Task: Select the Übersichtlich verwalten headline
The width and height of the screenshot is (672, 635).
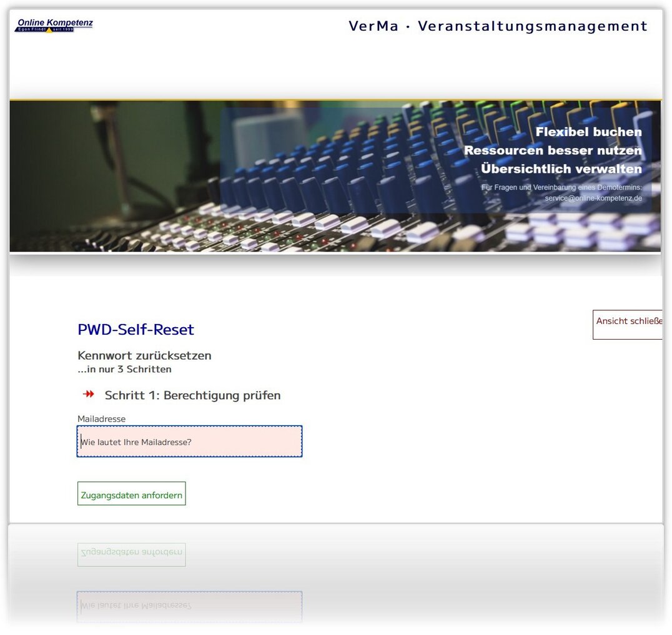Action: 561,169
